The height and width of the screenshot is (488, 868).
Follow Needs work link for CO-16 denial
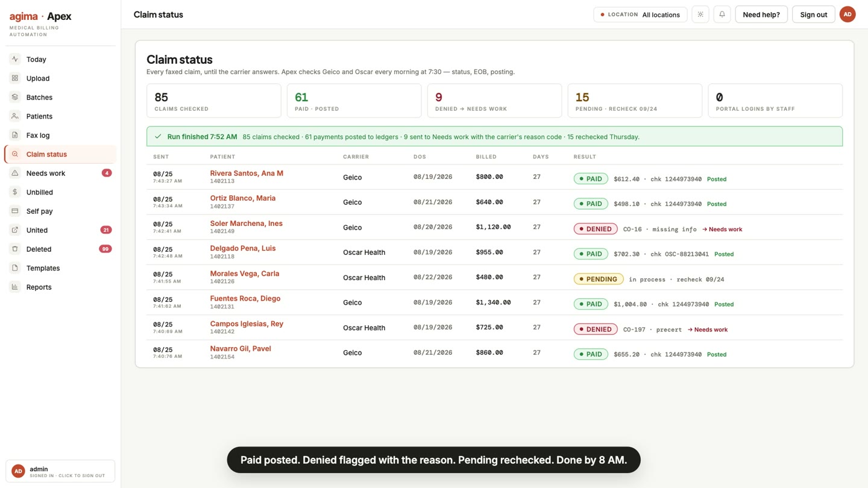coord(722,229)
